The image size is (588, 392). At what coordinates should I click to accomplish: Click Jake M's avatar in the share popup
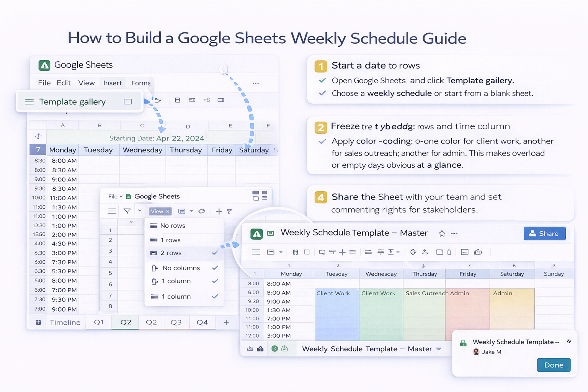476,352
